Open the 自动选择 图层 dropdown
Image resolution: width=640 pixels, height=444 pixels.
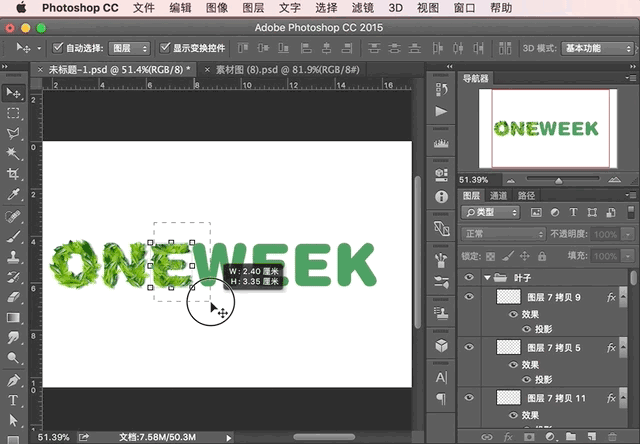(x=129, y=48)
